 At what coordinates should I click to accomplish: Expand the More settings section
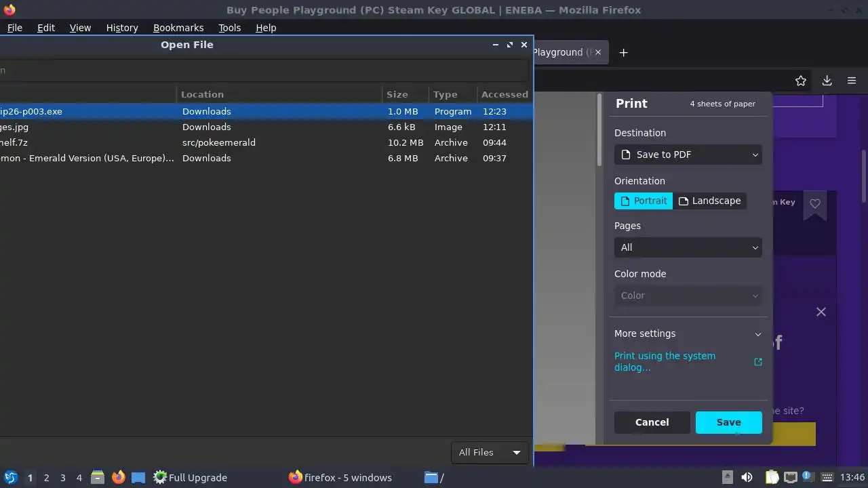coord(688,333)
